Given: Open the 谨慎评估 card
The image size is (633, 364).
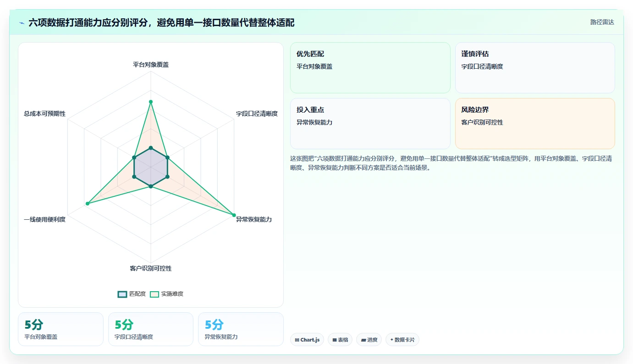Looking at the screenshot, I should [x=535, y=68].
